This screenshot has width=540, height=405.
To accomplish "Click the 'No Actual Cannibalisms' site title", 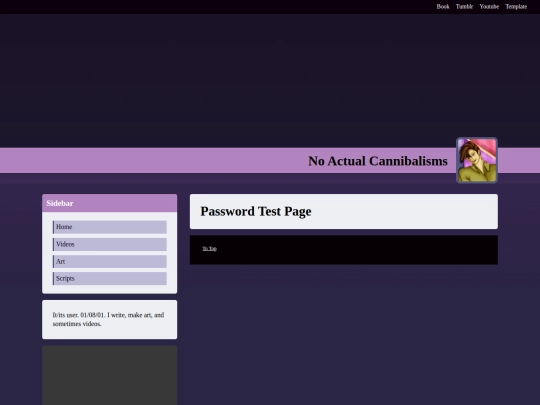I will (x=378, y=161).
